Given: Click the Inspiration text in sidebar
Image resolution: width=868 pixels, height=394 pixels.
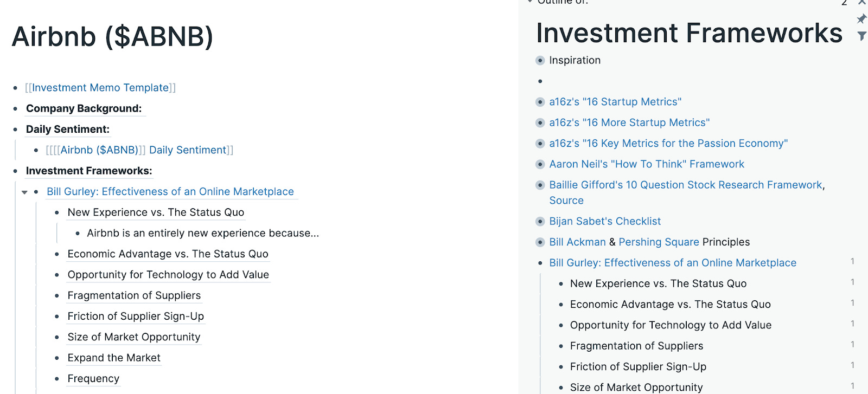Looking at the screenshot, I should pos(575,60).
